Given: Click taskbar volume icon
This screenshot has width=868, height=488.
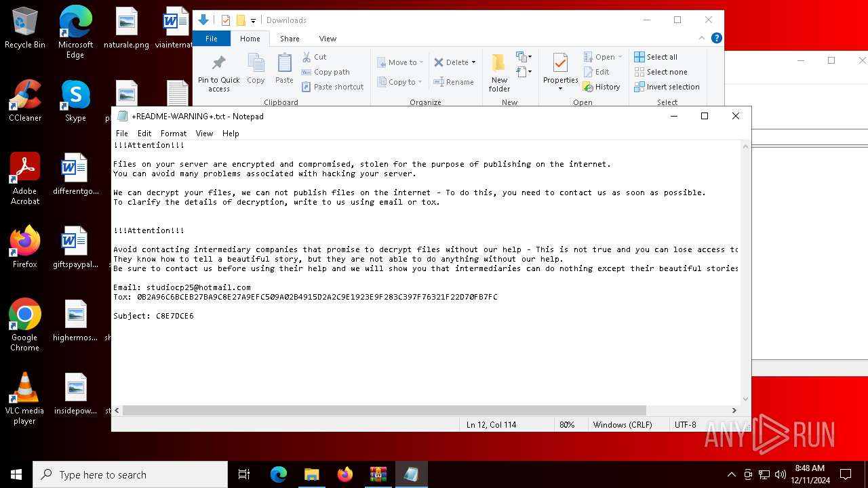Looking at the screenshot, I should (781, 474).
